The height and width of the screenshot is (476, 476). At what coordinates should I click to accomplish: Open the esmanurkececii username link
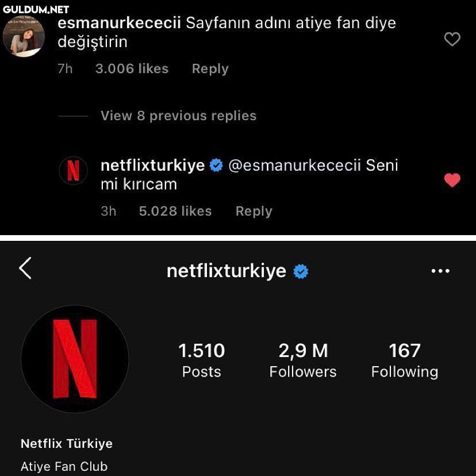(119, 24)
